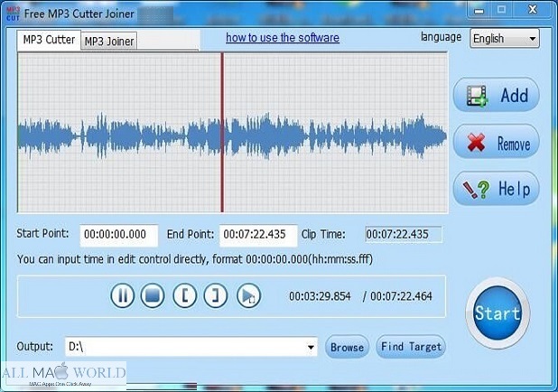Screen dimensions: 558x392
Task: Open the how to use the software link
Action: [283, 38]
